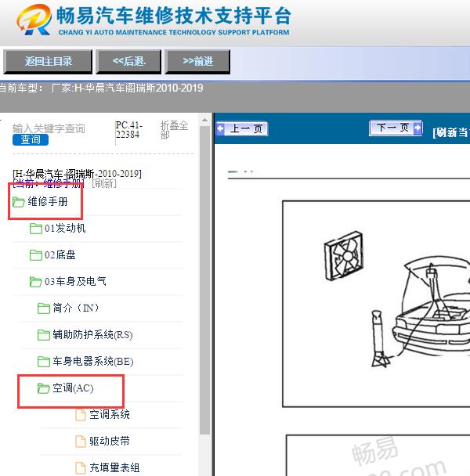Select 维修手册 tree label
This screenshot has height=476, width=470.
coord(48,201)
